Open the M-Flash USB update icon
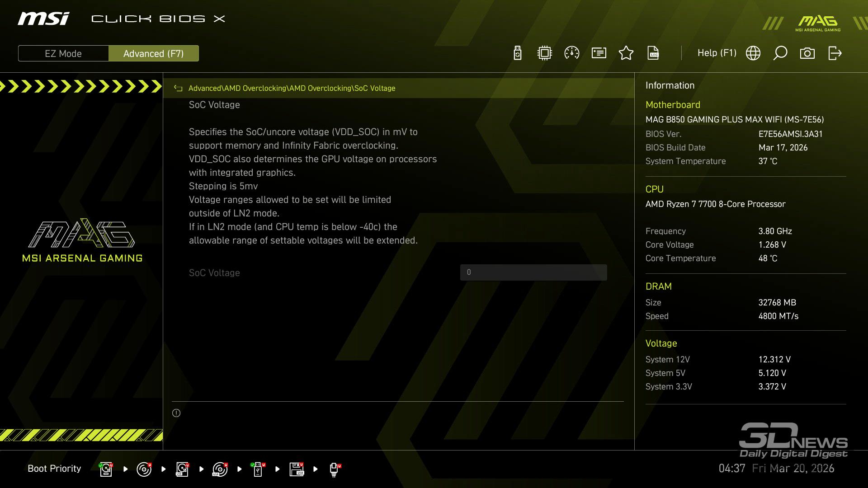Viewport: 868px width, 488px height. point(518,53)
